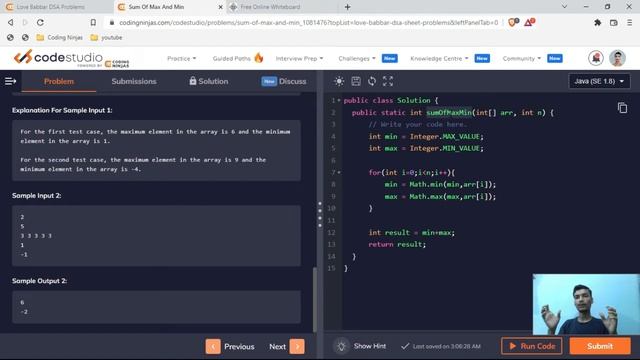Viewport: 640px width, 360px height.
Task: Close the Sum Of Max And Min tab
Action: point(220,7)
